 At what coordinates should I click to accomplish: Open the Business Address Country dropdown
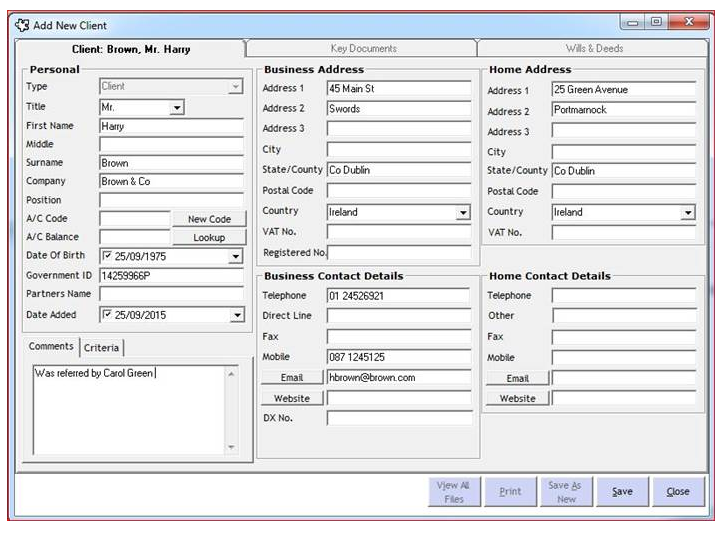coord(463,212)
